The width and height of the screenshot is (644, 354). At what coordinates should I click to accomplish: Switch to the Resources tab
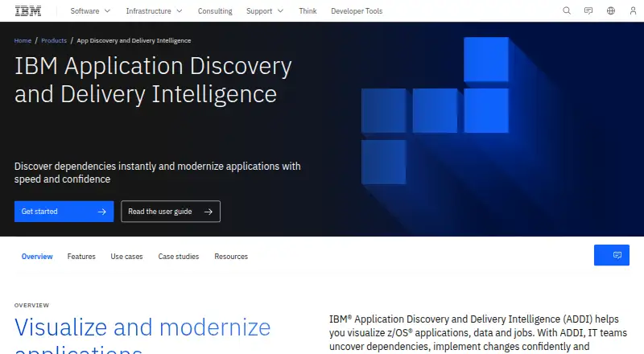tap(231, 257)
